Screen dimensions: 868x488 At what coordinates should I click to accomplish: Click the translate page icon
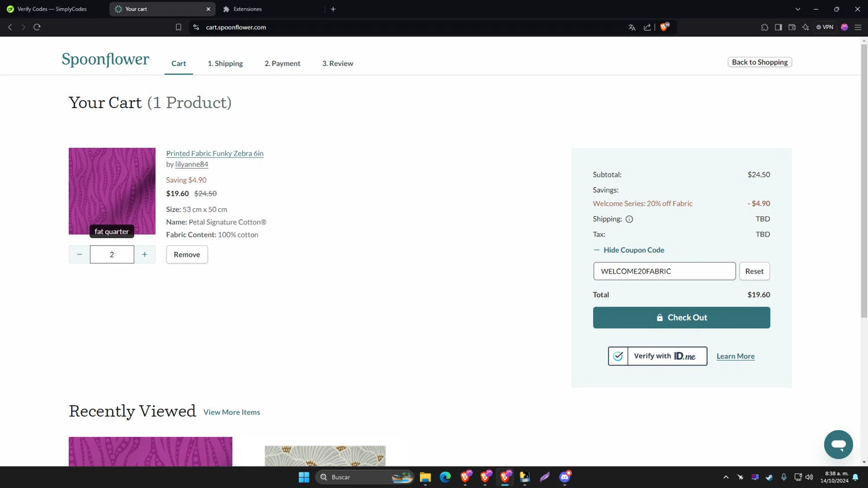click(x=632, y=27)
